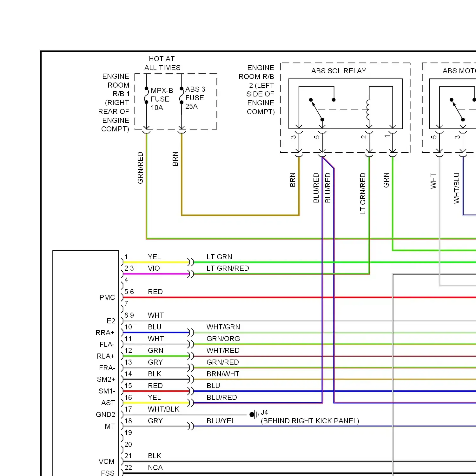Click the 'GRN/ORG' wire label

click(223, 339)
